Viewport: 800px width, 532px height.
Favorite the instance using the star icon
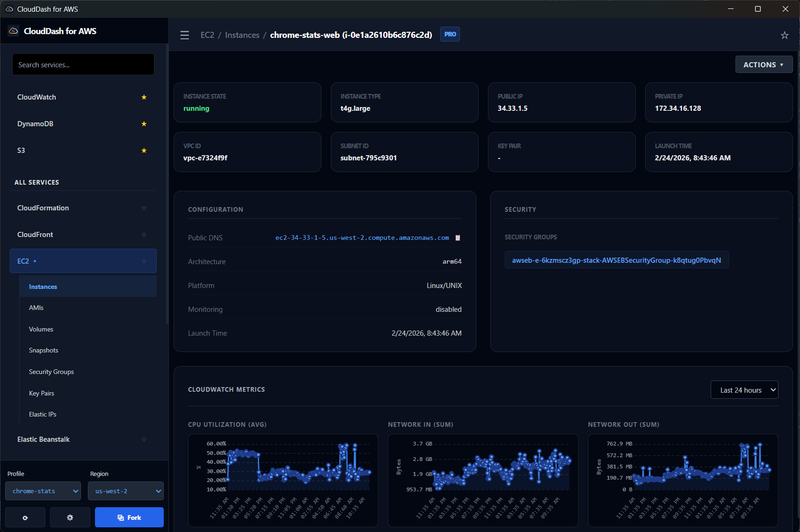[785, 35]
